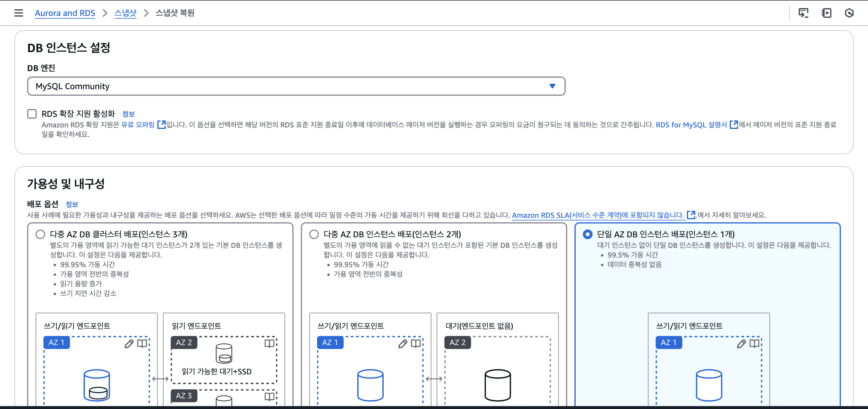Image resolution: width=868 pixels, height=409 pixels.
Task: Click the pencil icon in the 단일 AZ diagram
Action: coord(741,343)
